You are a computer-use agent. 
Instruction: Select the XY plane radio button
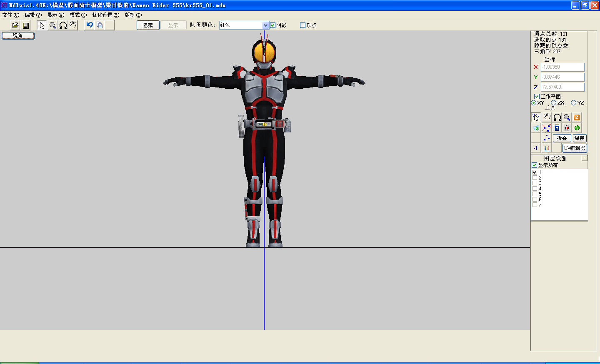coord(533,102)
